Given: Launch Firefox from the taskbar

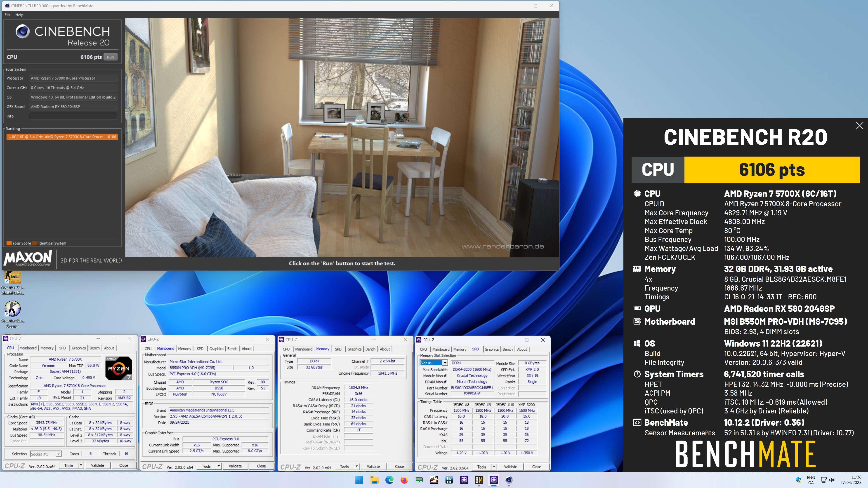Looking at the screenshot, I should pos(404,480).
